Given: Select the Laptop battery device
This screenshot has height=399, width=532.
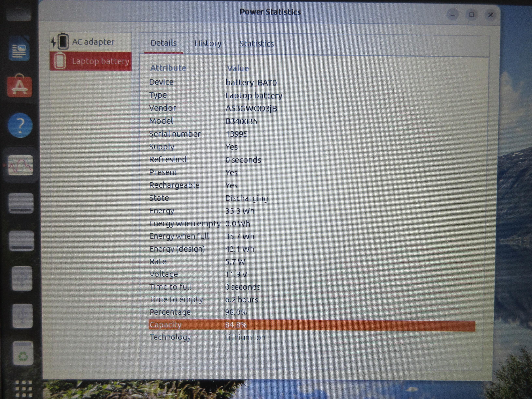Looking at the screenshot, I should (x=91, y=61).
